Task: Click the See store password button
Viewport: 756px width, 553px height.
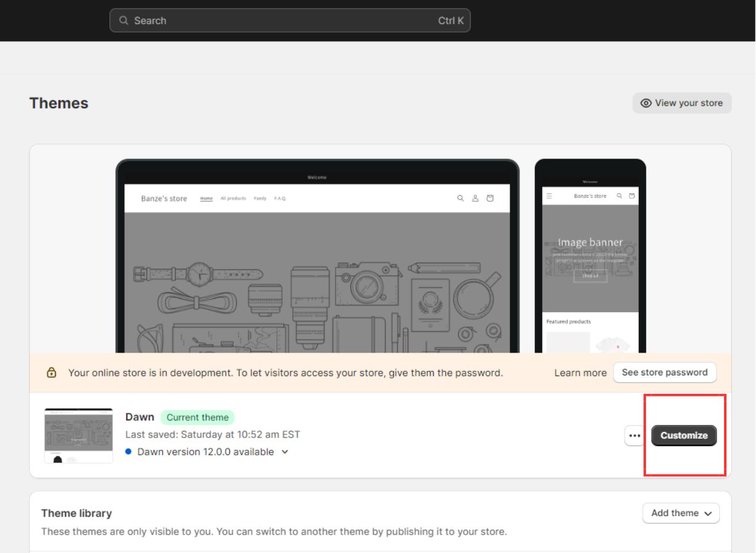Action: [x=664, y=372]
